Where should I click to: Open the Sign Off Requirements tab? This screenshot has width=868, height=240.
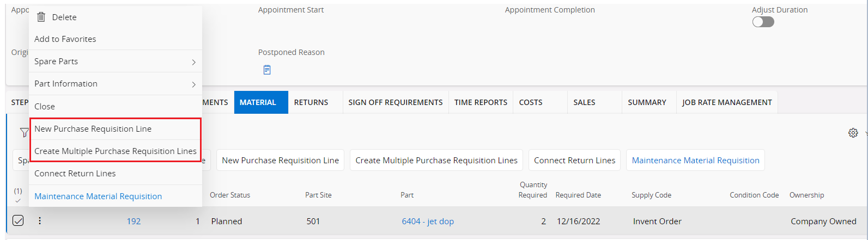[396, 102]
